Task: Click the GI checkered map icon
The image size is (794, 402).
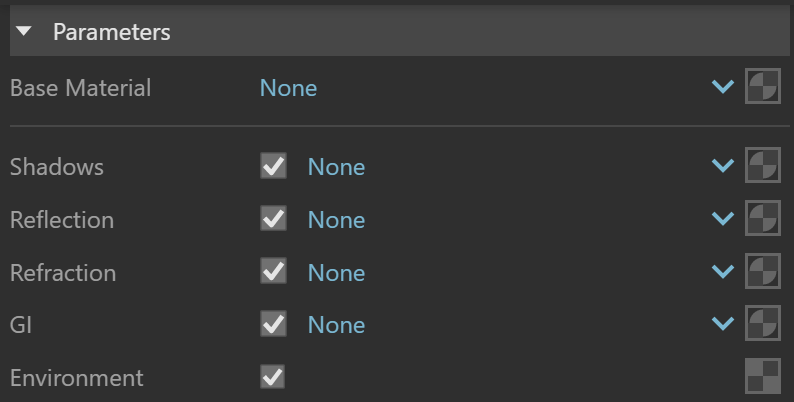Action: coord(763,323)
